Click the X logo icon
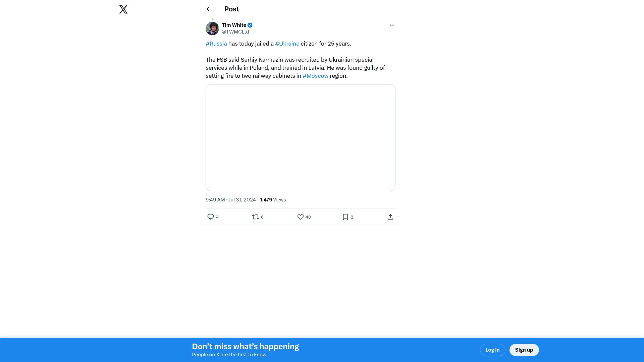This screenshot has width=644, height=362. pos(123,9)
